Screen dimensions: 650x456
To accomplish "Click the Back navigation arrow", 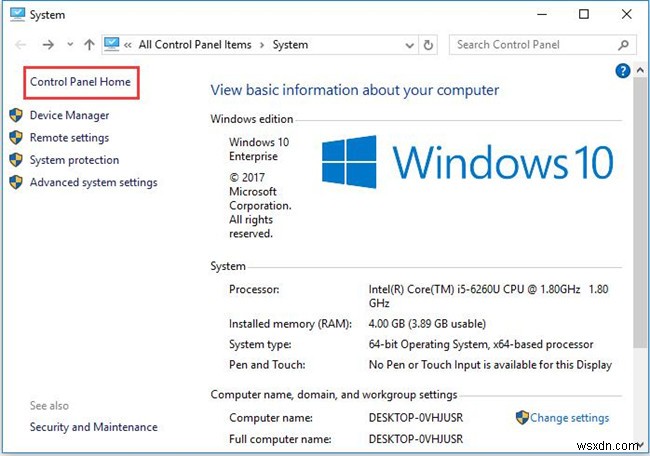I will coord(20,45).
